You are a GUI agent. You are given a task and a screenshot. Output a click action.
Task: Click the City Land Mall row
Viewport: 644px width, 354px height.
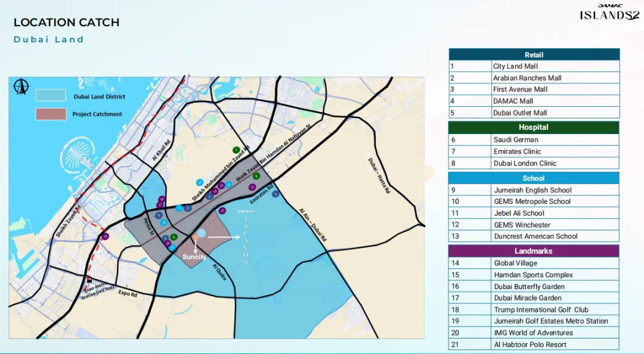pyautogui.click(x=534, y=66)
